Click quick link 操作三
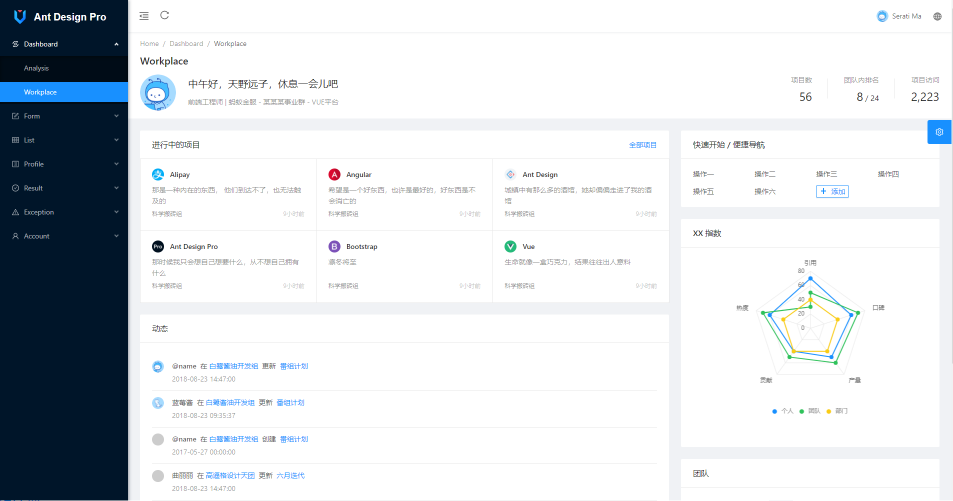 point(827,174)
